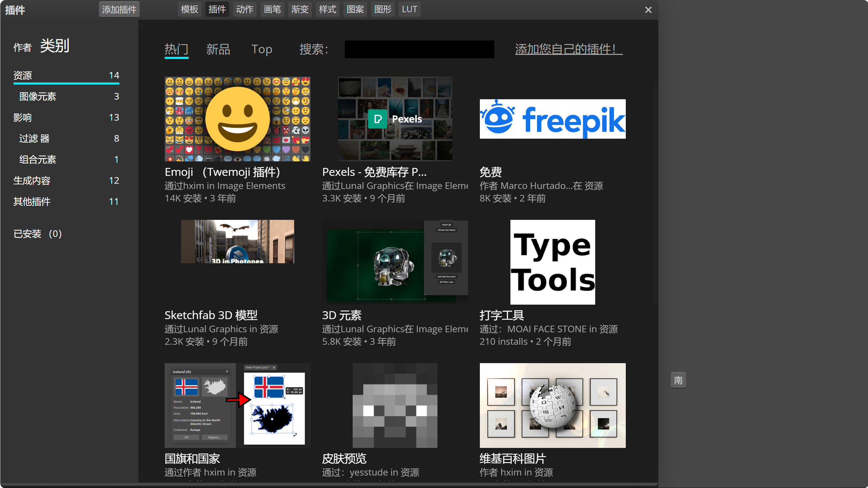Open the 新品 plugin list
This screenshot has width=868, height=488.
[218, 49]
